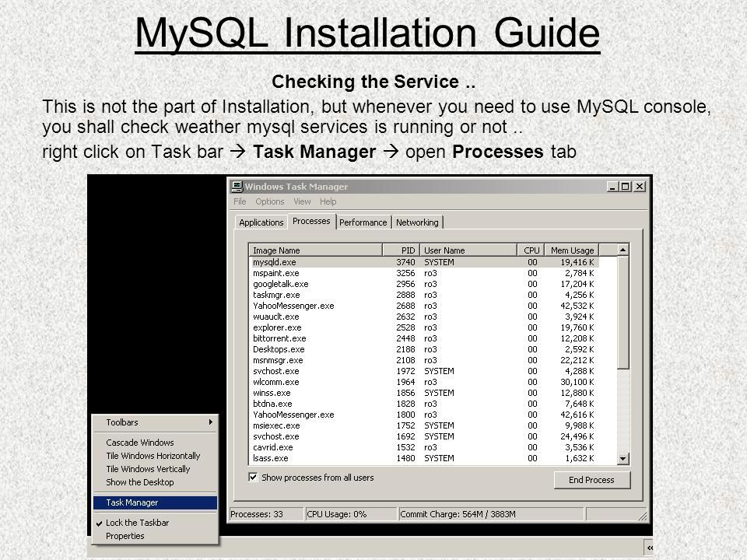Click the window resize grip at bottom corner
The image size is (747, 560).
[x=642, y=515]
